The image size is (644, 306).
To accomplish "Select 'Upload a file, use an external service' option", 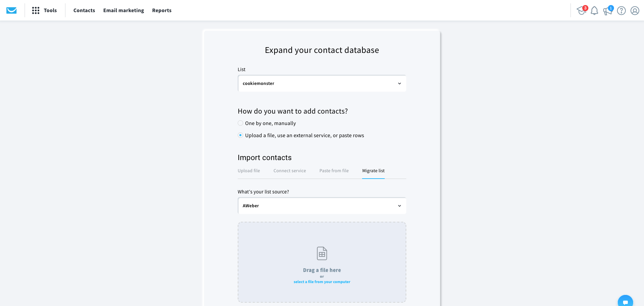I will (240, 135).
